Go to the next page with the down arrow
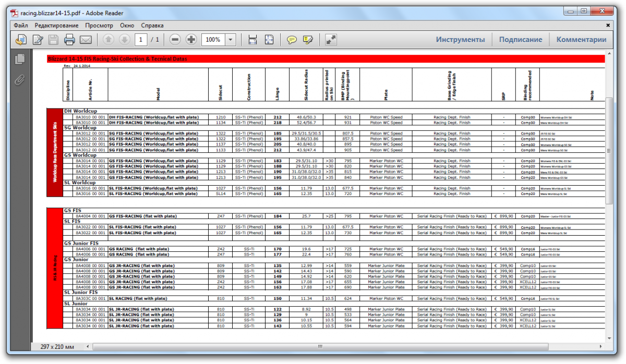The width and height of the screenshot is (626, 364). (x=124, y=40)
